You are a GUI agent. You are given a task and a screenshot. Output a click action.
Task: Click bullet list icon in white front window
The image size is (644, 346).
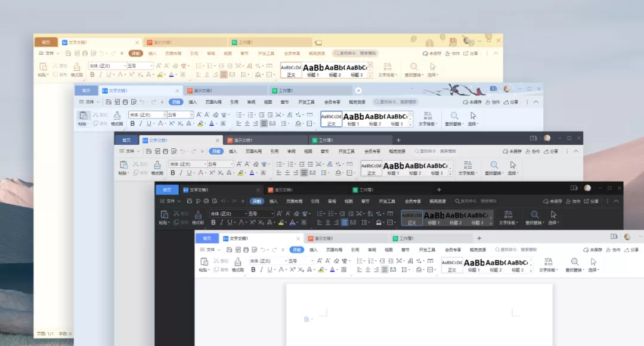(360, 261)
